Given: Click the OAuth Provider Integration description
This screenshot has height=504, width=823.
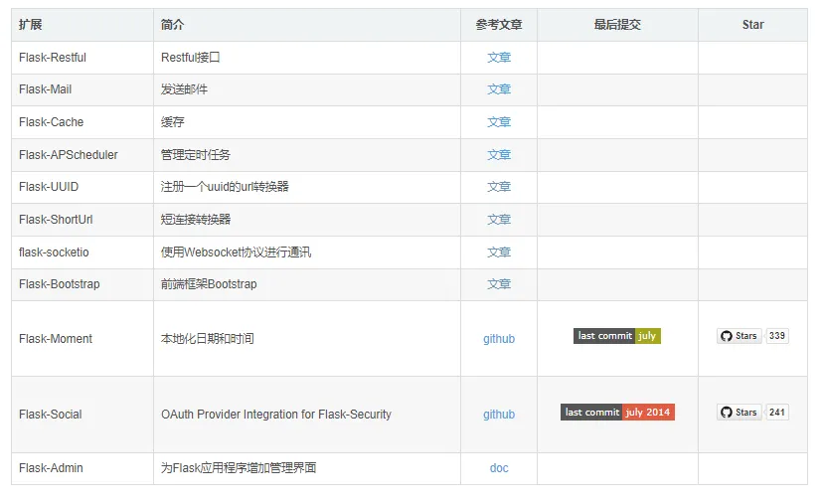Looking at the screenshot, I should tap(276, 415).
